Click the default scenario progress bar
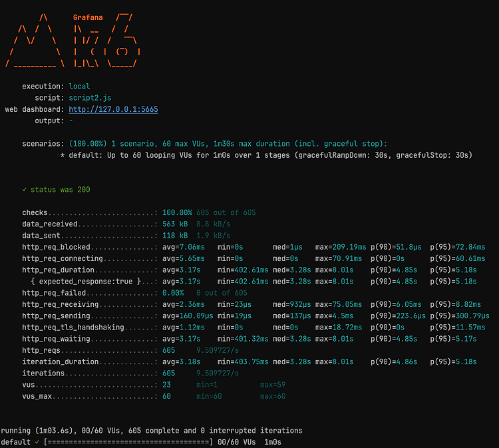This screenshot has width=499, height=448. 128,442
